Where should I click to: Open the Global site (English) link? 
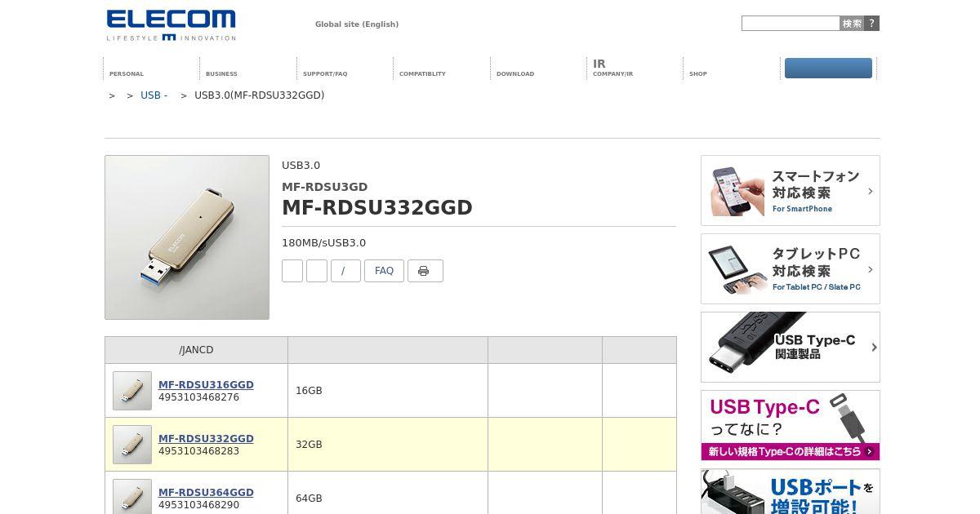pos(357,24)
